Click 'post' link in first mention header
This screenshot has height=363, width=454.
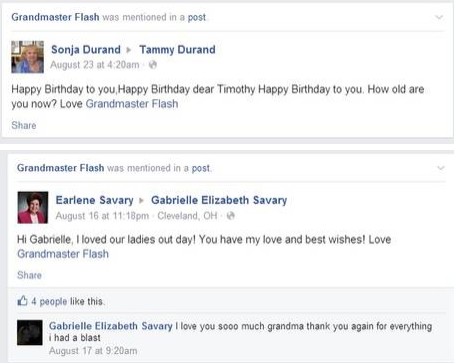[x=197, y=17]
